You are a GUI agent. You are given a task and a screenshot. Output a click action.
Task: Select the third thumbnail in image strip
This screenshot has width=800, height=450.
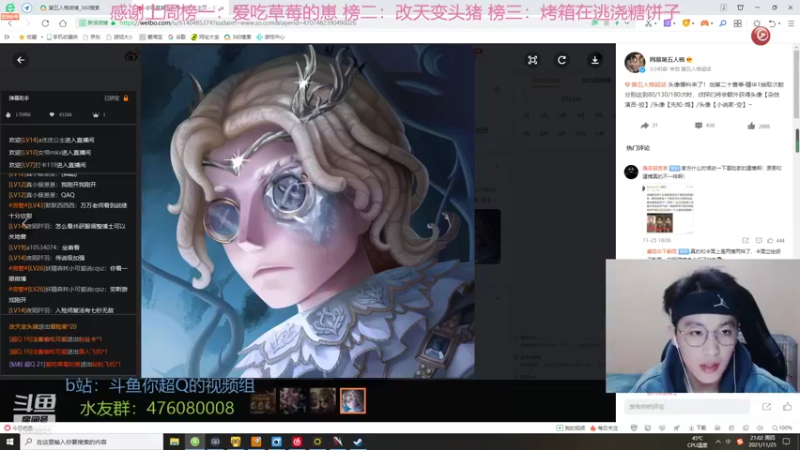pyautogui.click(x=323, y=401)
